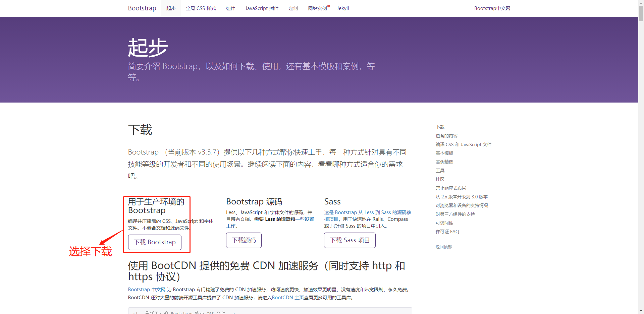
Task: Select the 定制 navigation item
Action: pyautogui.click(x=293, y=8)
